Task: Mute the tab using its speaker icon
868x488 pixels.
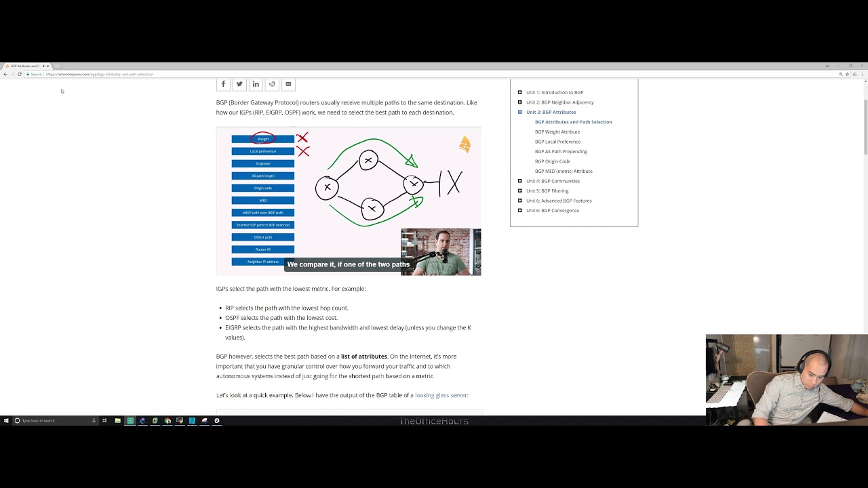Action: [x=43, y=66]
